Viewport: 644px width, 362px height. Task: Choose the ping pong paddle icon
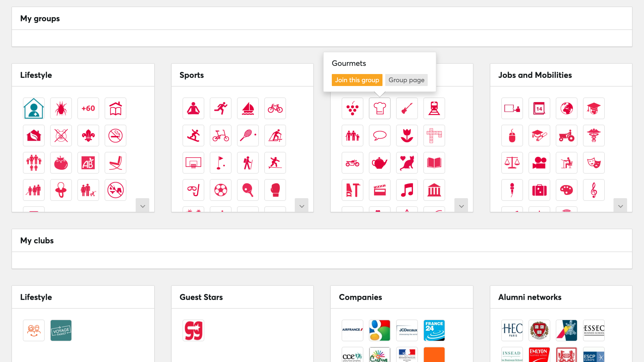pos(248,190)
